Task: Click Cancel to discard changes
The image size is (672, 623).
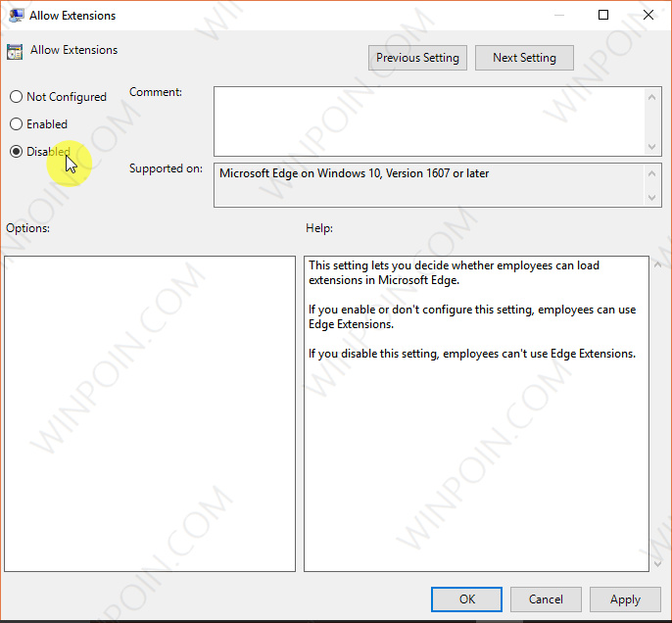Action: pos(546,599)
